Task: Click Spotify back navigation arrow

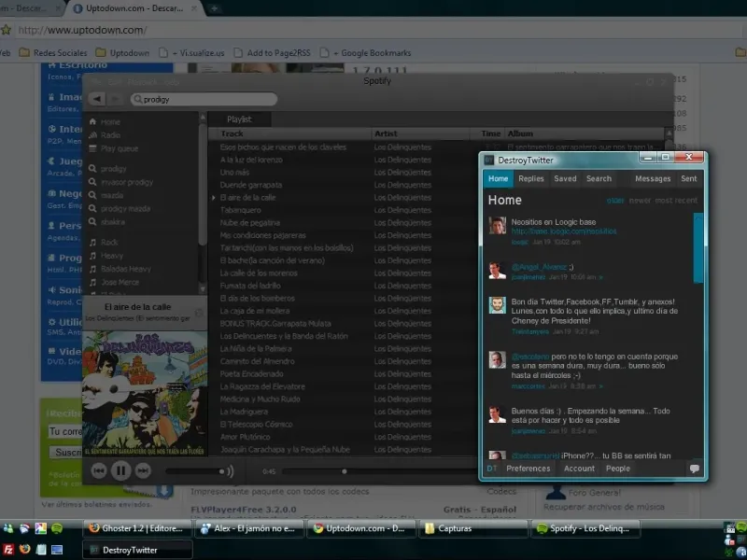Action: (95, 99)
